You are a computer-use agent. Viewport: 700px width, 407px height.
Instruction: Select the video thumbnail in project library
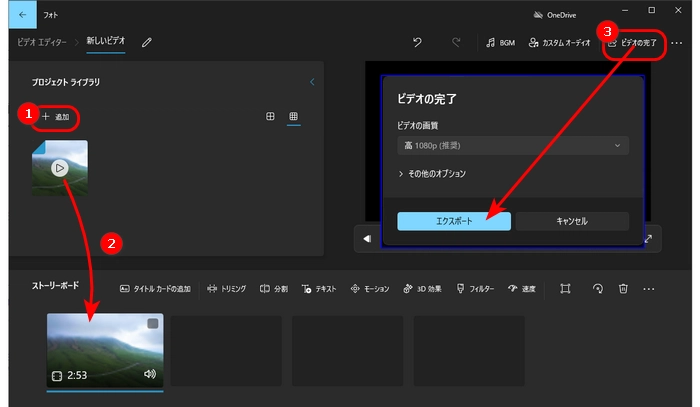click(60, 168)
